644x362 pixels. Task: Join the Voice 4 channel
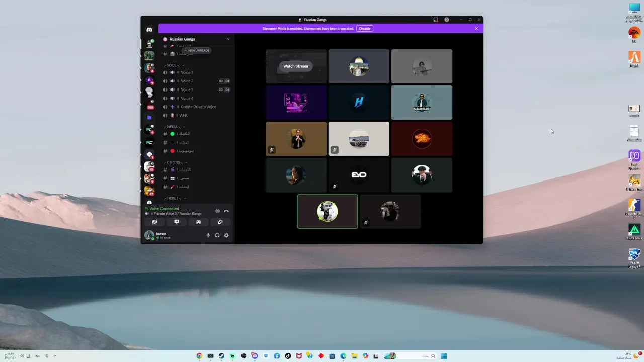point(196,98)
